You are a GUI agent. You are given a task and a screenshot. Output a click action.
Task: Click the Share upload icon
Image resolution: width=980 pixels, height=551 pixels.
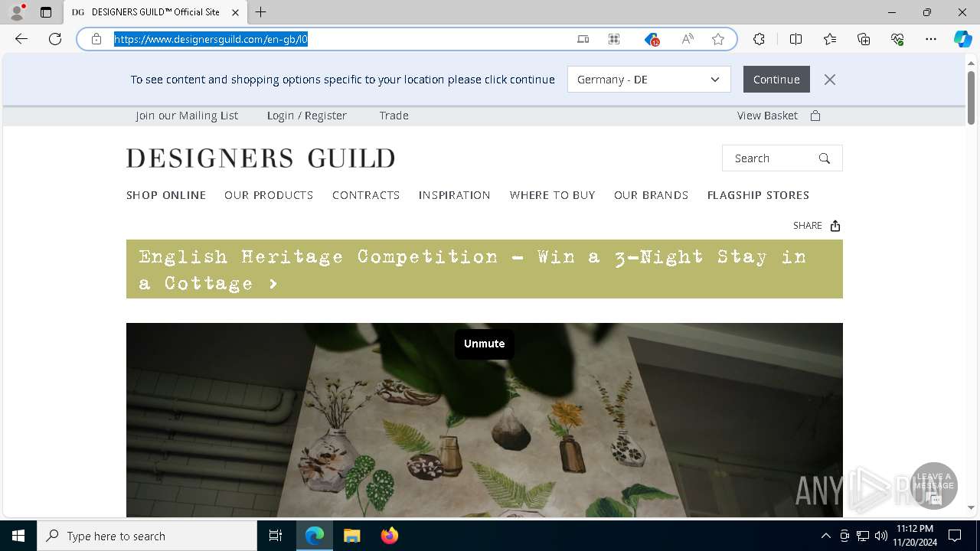[835, 226]
